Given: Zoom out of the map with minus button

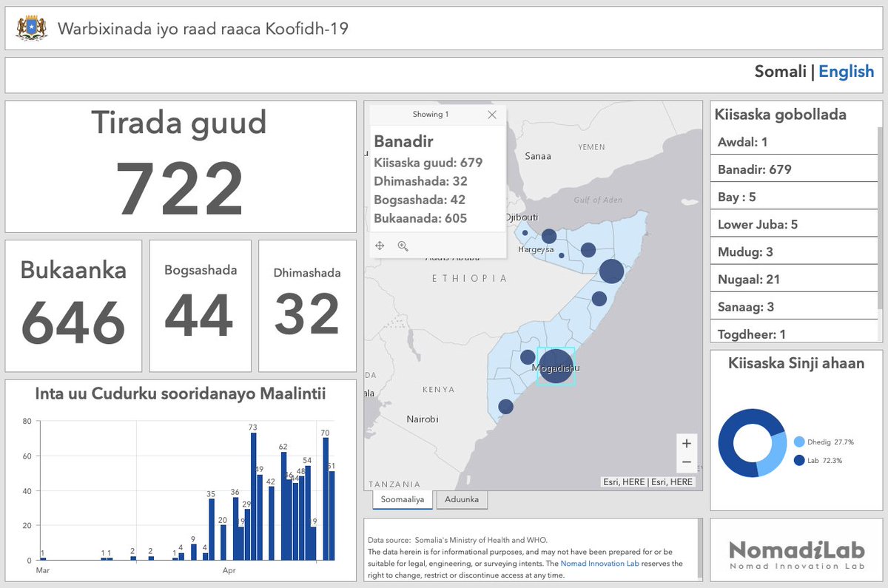Looking at the screenshot, I should pos(686,462).
